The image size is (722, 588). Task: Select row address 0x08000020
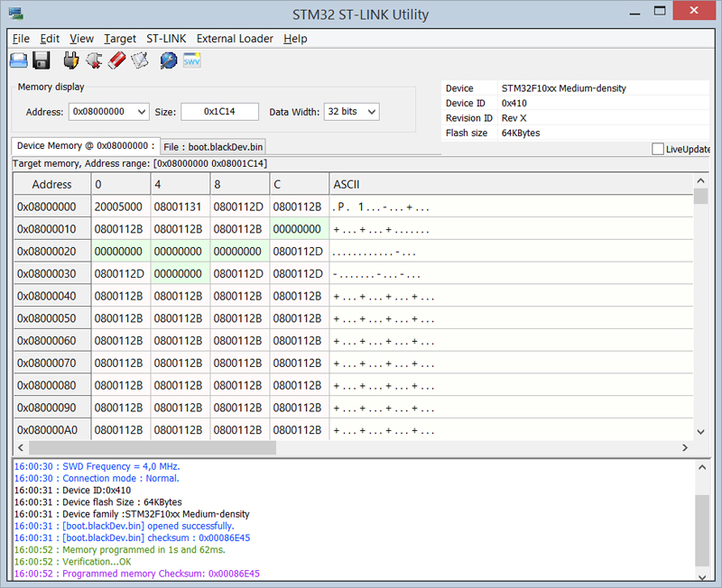pos(52,252)
